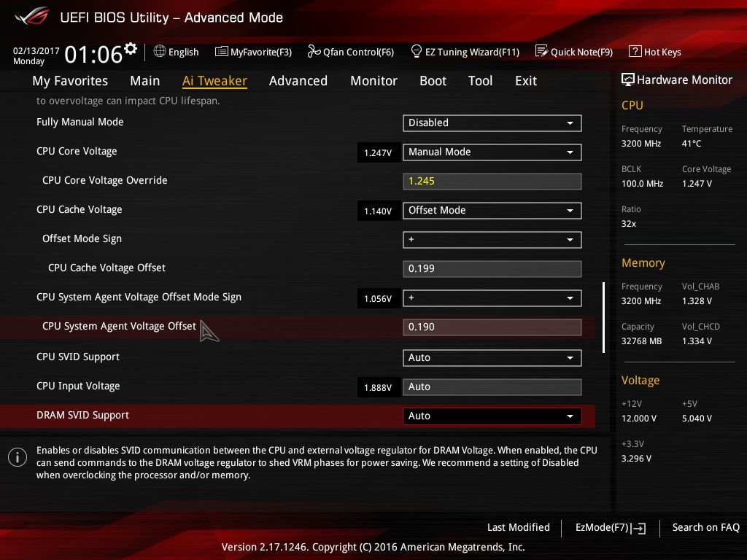This screenshot has height=560, width=747.
Task: Select the CPU Input Voltage label
Action: (x=78, y=386)
